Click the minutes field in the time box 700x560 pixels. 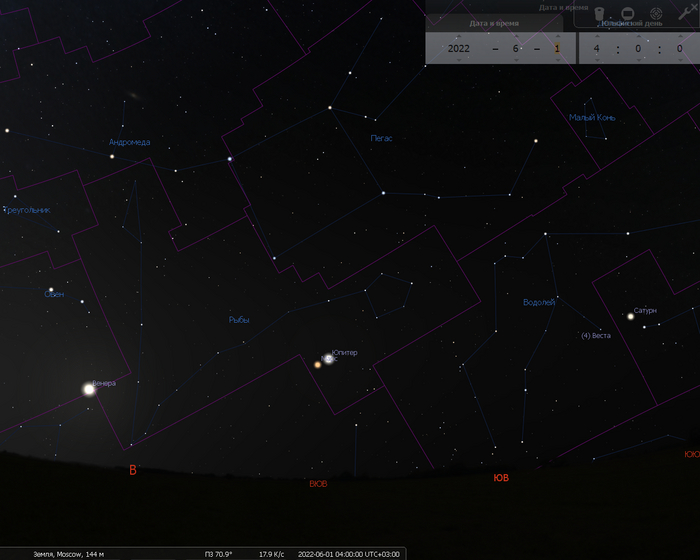click(x=638, y=48)
